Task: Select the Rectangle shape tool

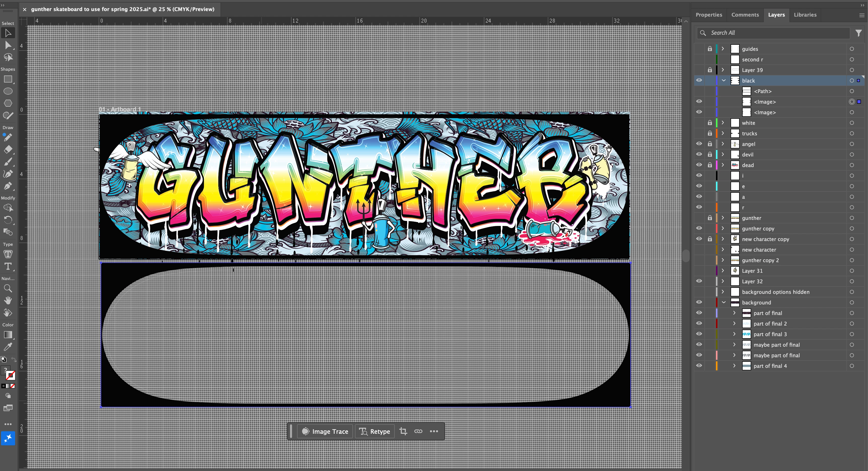Action: [x=8, y=79]
